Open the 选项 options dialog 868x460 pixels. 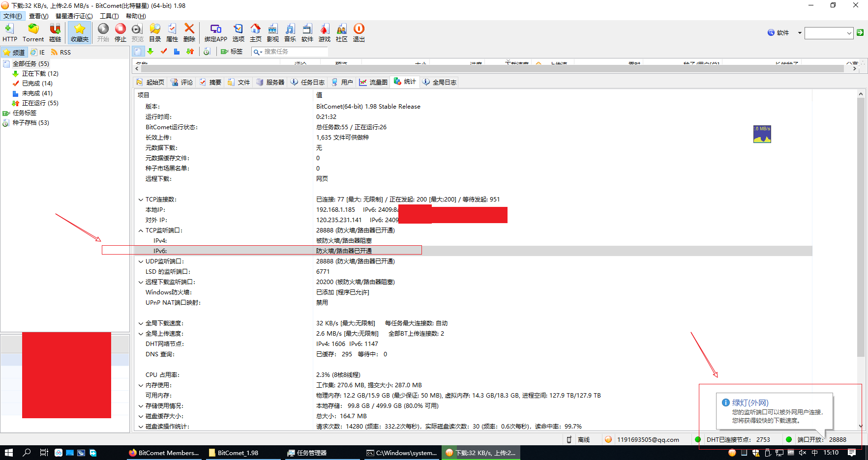[x=239, y=32]
